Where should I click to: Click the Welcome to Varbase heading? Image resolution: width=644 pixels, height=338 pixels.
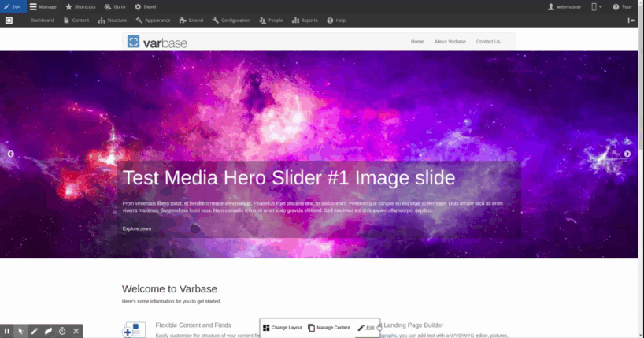coord(169,288)
